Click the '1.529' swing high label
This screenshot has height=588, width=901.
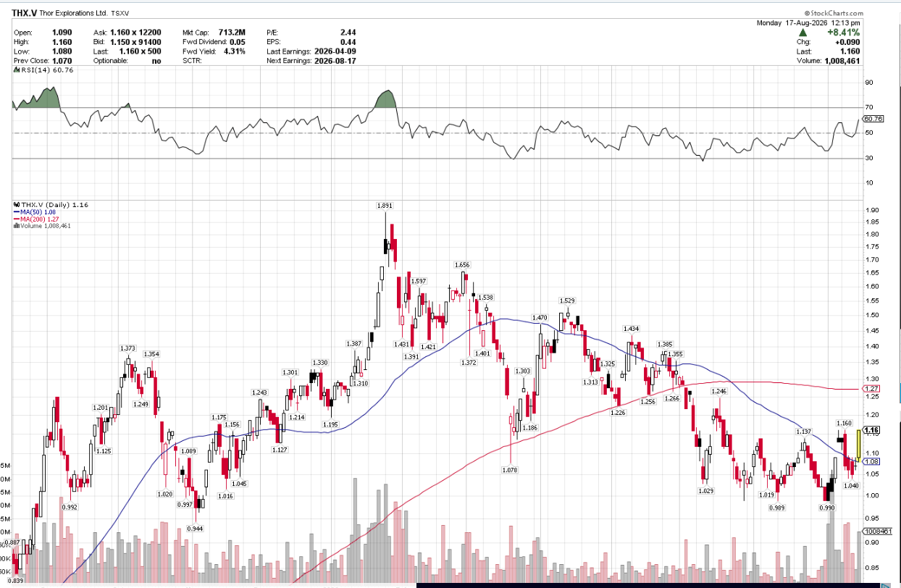tap(567, 300)
